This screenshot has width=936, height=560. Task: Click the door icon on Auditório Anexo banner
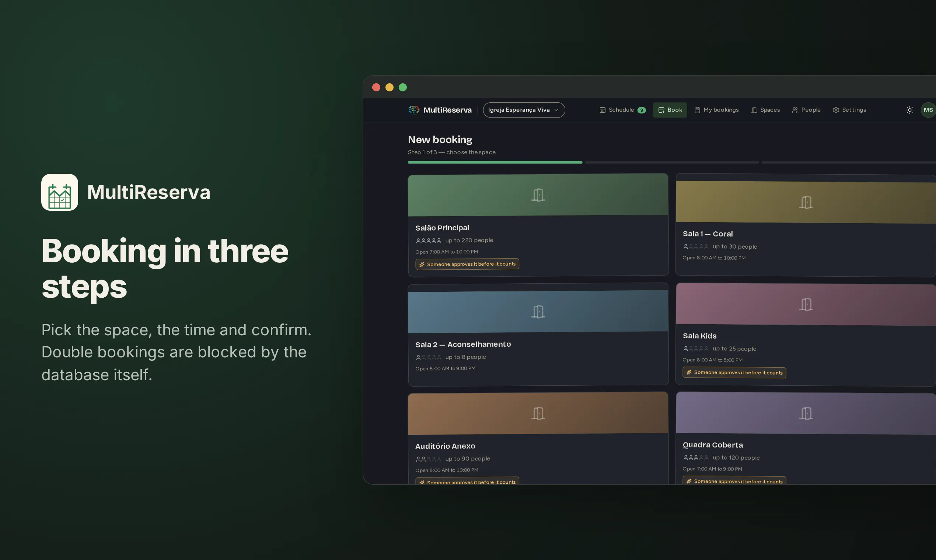[x=538, y=413]
